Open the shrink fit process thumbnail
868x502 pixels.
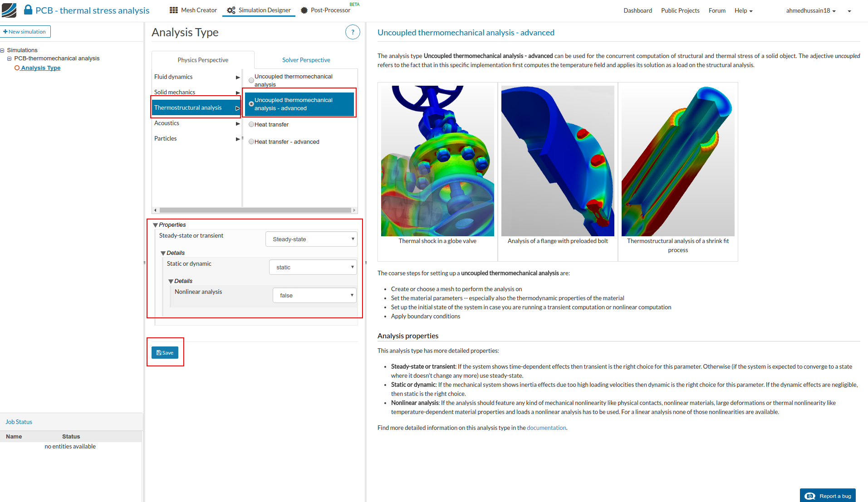pos(678,161)
